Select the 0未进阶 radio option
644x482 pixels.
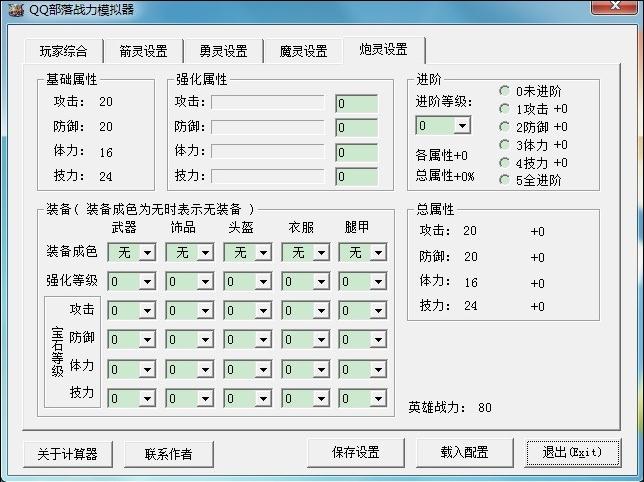point(505,91)
